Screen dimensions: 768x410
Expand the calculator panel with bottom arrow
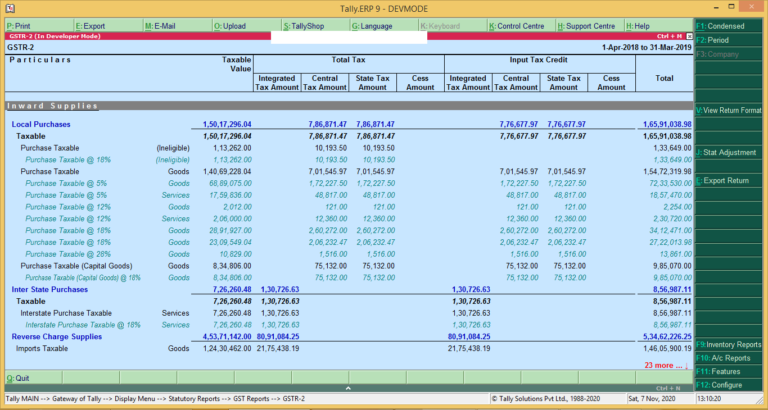[347, 388]
